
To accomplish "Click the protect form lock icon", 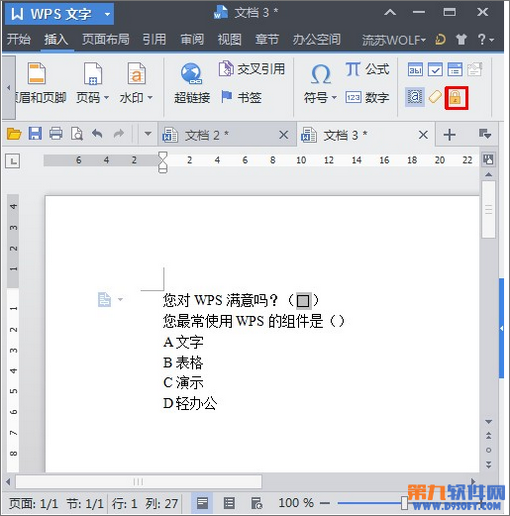I will 456,98.
